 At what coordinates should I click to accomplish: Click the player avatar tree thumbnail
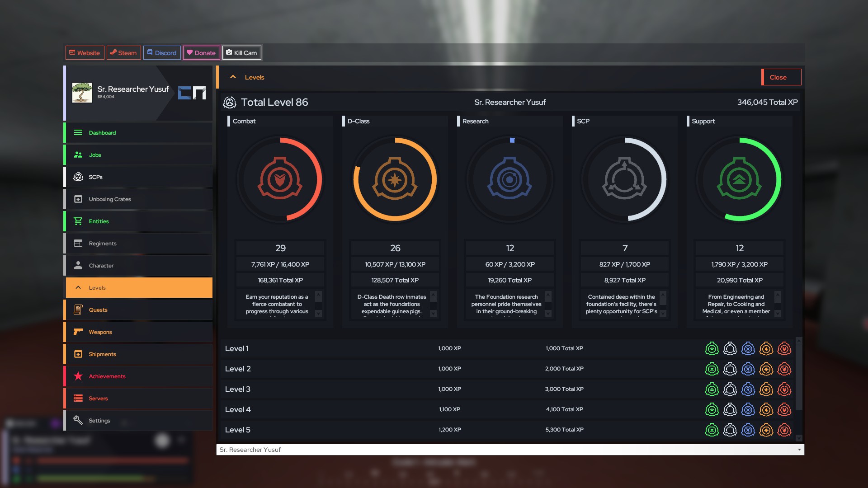(82, 93)
